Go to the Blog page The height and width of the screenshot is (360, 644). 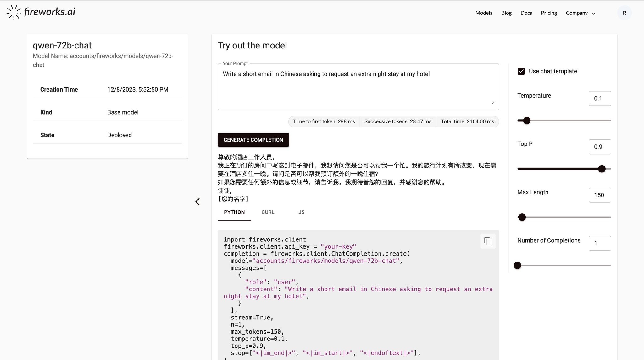tap(506, 13)
